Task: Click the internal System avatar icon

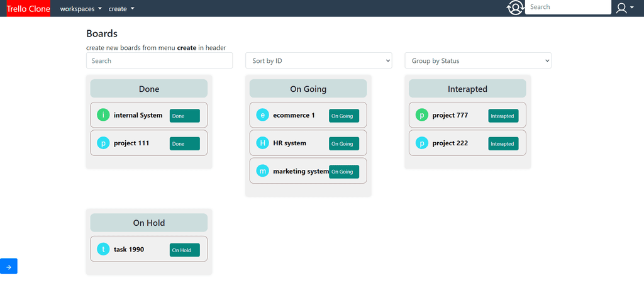Action: 103,115
